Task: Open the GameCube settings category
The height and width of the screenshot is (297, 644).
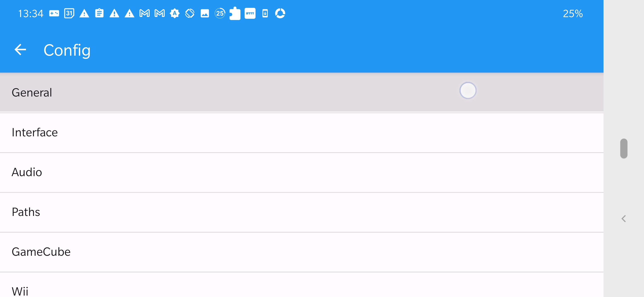Action: [41, 252]
